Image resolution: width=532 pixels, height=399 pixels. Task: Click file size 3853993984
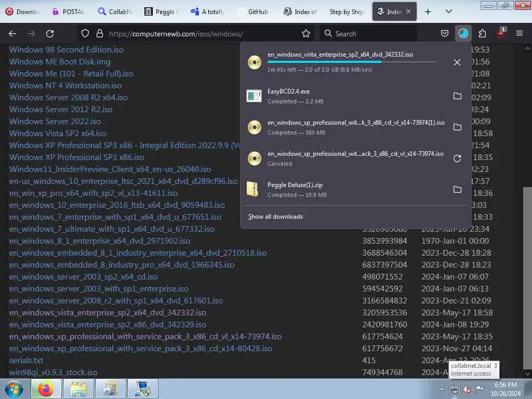click(384, 241)
